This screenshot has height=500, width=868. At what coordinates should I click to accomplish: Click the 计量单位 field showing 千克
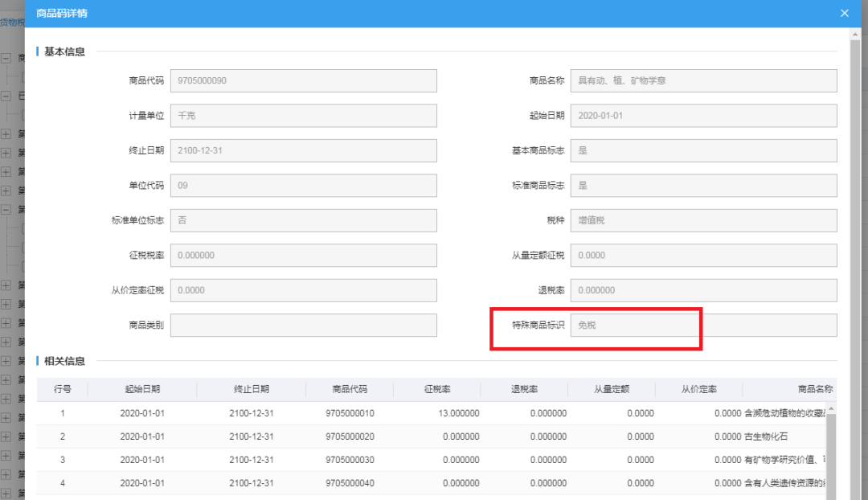[x=304, y=115]
